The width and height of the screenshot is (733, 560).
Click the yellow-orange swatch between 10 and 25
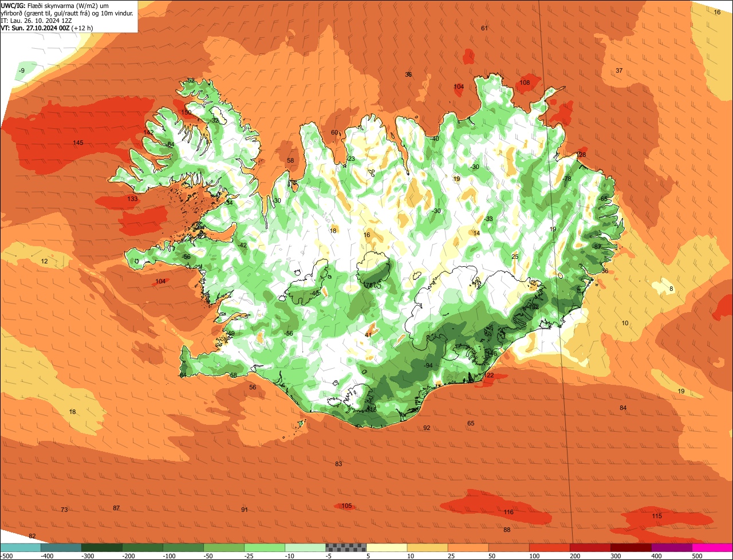click(x=427, y=547)
